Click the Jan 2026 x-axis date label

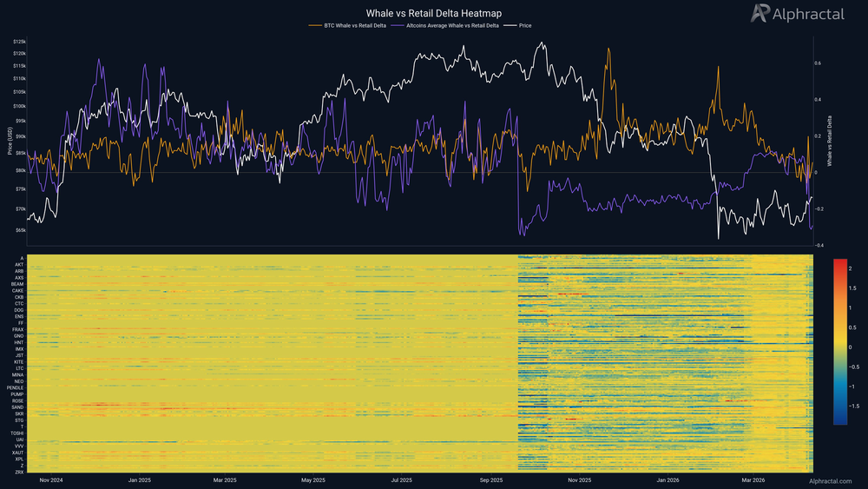[667, 479]
